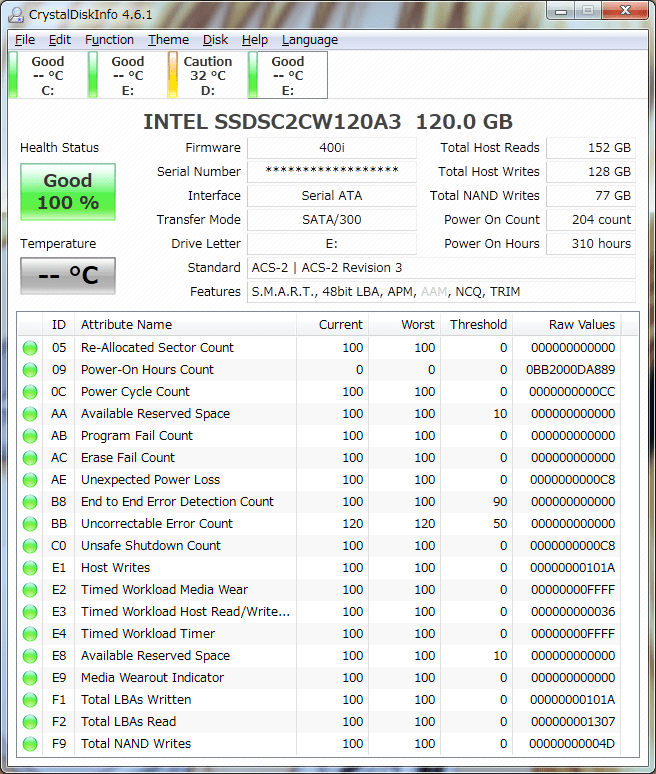Click the Total NAND Writes 77 GB value
This screenshot has width=656, height=774.
pos(590,195)
